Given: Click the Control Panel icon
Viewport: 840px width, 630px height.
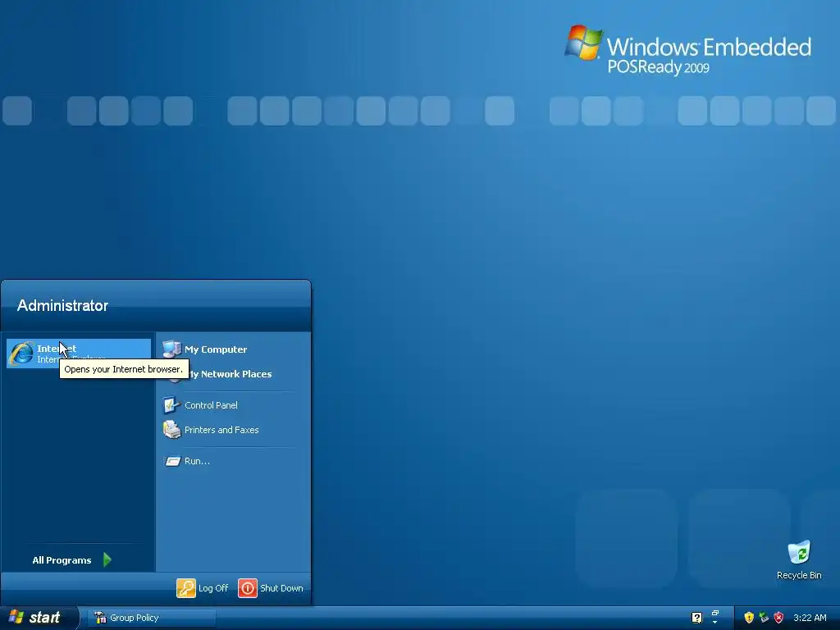Looking at the screenshot, I should pos(171,405).
